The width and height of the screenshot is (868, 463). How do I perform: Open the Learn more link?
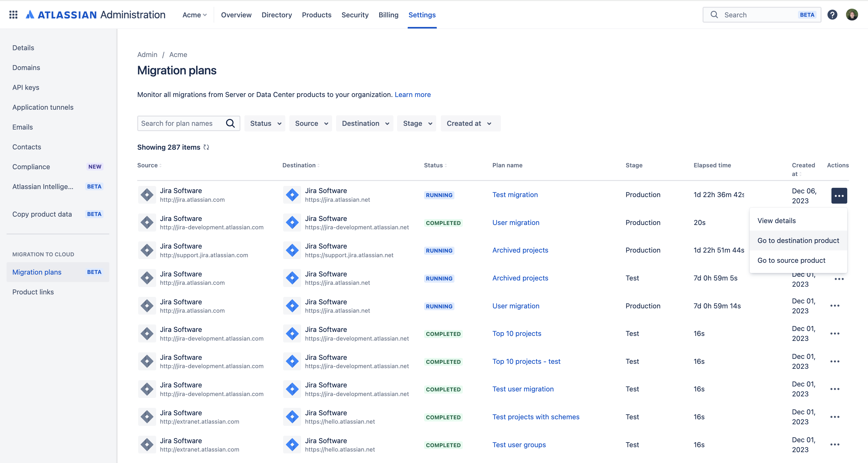[x=412, y=95]
